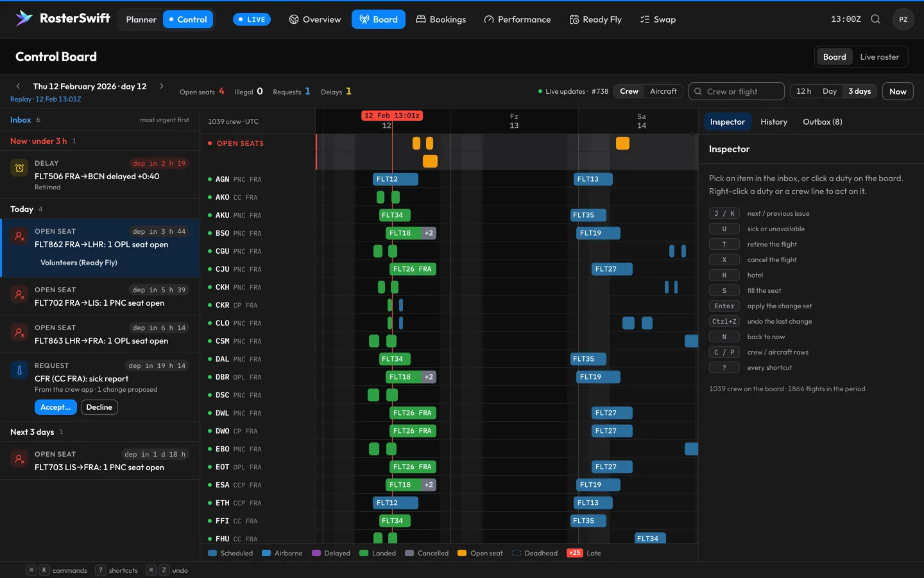Open the History tab

coord(774,122)
